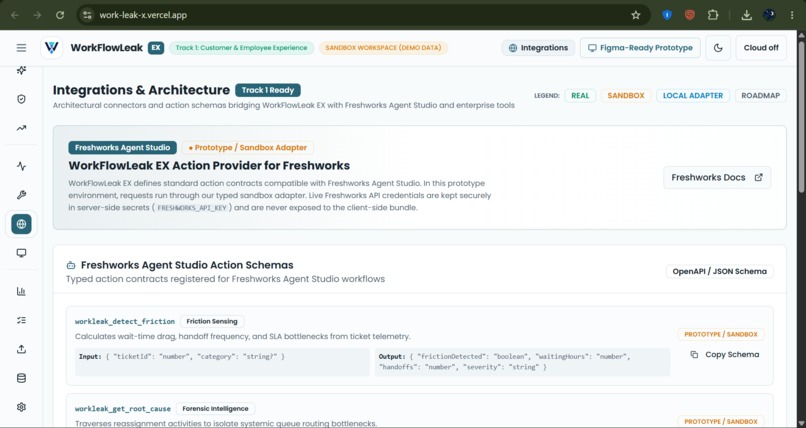Screen dimensions: 806x428
Task: Click the site info icon in address bar
Action: (x=87, y=15)
